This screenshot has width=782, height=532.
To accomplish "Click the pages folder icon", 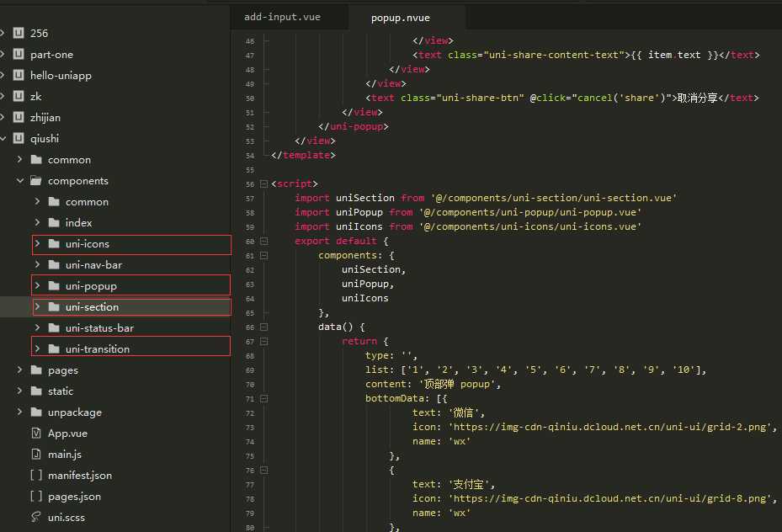I will click(36, 370).
